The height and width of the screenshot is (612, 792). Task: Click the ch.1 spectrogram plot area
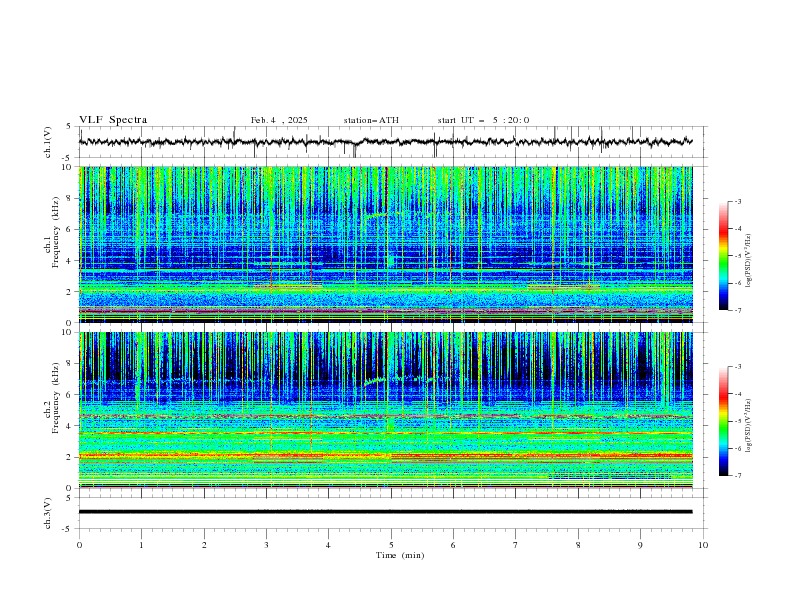(386, 244)
